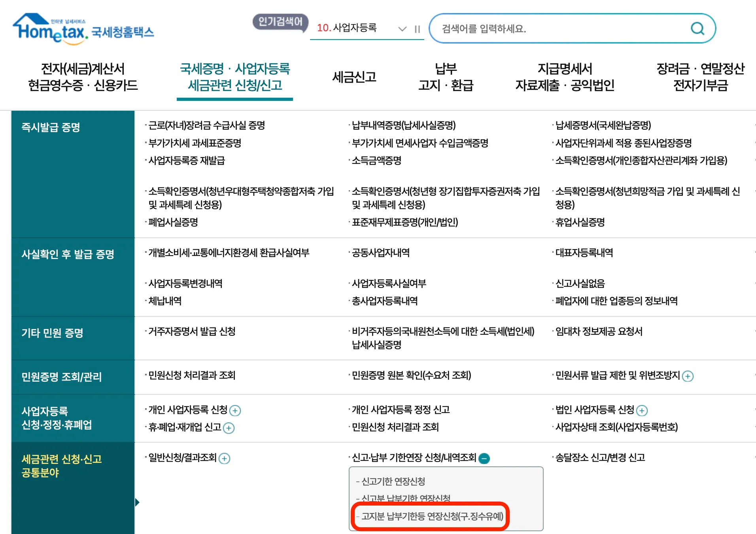The height and width of the screenshot is (534, 756).
Task: Expand 민원서류 발급 제한 및 위변조방지 plus icon
Action: click(x=688, y=376)
